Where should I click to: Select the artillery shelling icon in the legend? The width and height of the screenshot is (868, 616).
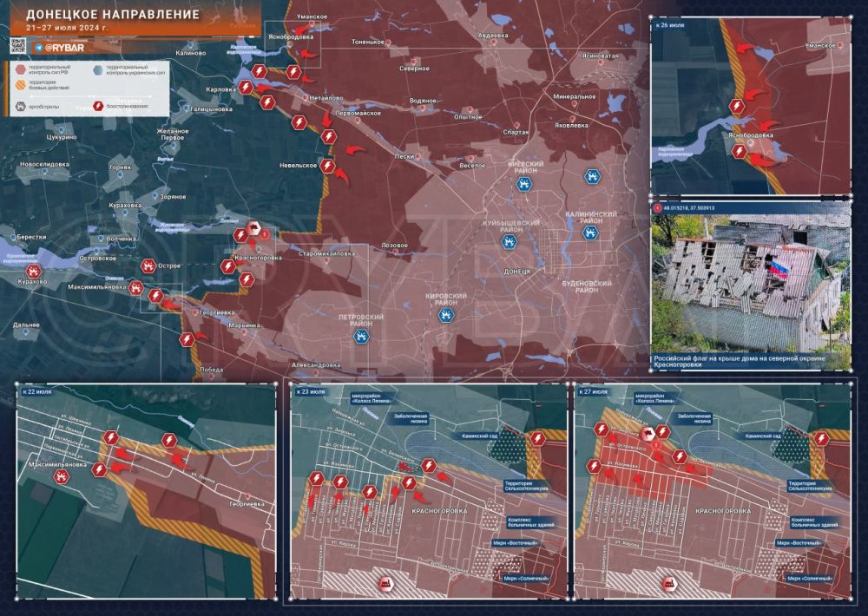21,107
